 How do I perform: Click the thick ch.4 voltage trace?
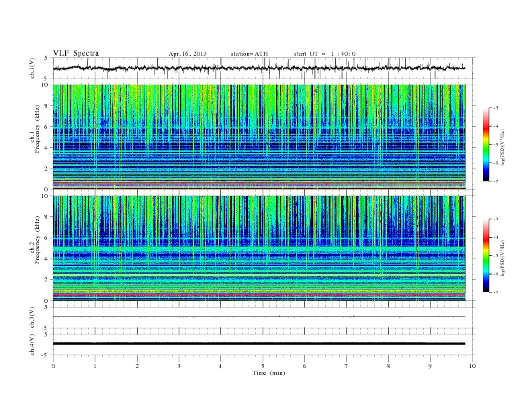(259, 344)
